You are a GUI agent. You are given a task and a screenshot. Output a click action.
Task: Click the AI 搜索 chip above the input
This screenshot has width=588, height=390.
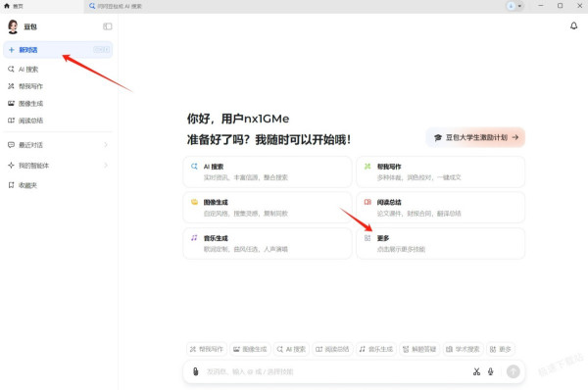click(291, 349)
